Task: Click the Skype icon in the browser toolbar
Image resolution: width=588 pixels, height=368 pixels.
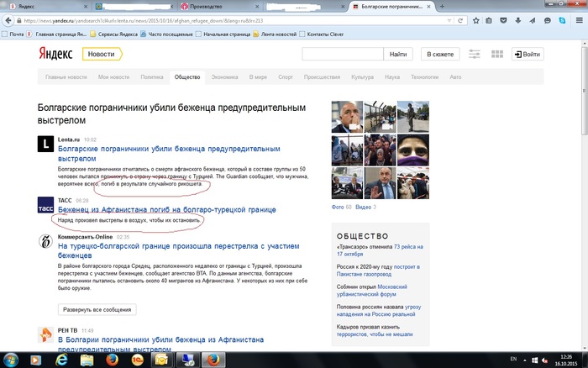Action: tap(562, 21)
